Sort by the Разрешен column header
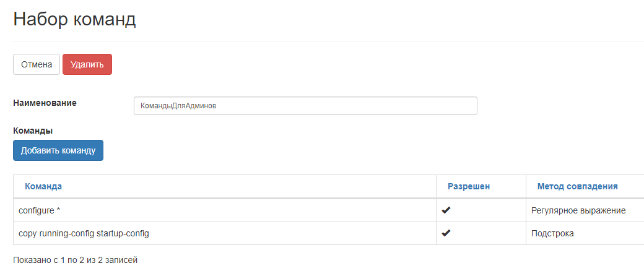Viewport: 644px width, 271px height. tap(469, 186)
